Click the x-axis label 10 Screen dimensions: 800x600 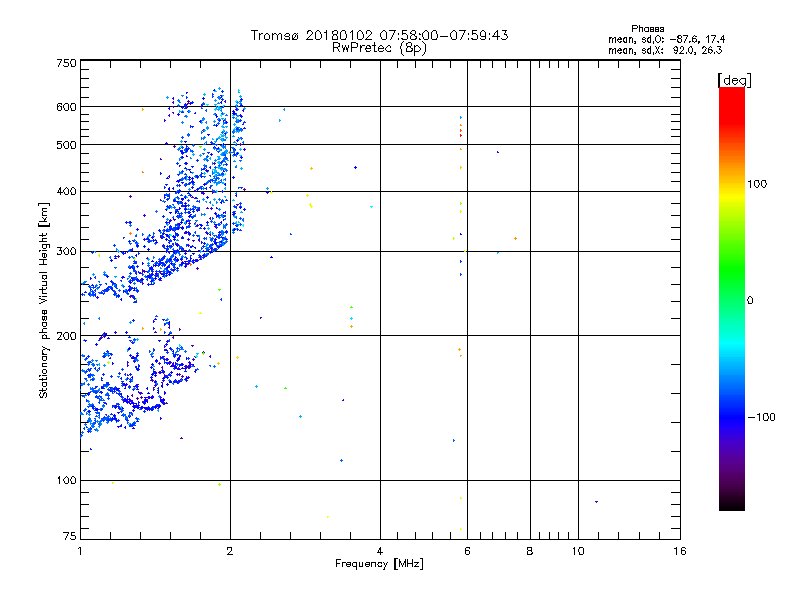[578, 551]
